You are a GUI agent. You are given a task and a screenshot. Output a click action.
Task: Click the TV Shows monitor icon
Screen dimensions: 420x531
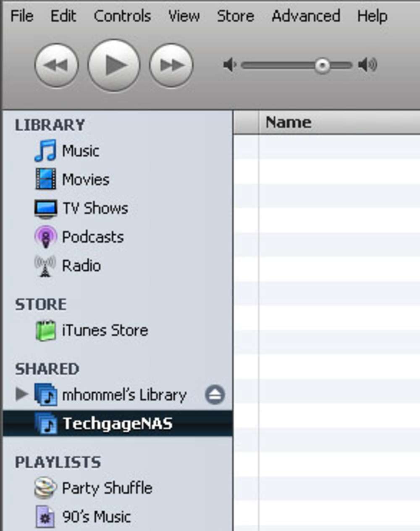[x=45, y=209]
